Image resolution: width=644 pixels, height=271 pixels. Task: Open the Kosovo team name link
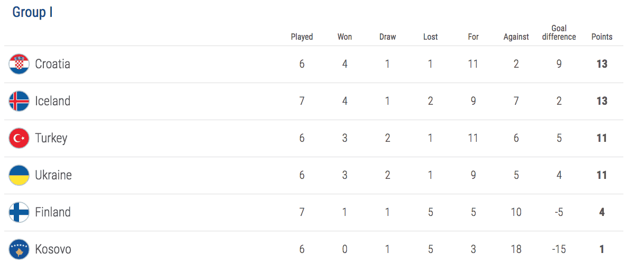[53, 249]
